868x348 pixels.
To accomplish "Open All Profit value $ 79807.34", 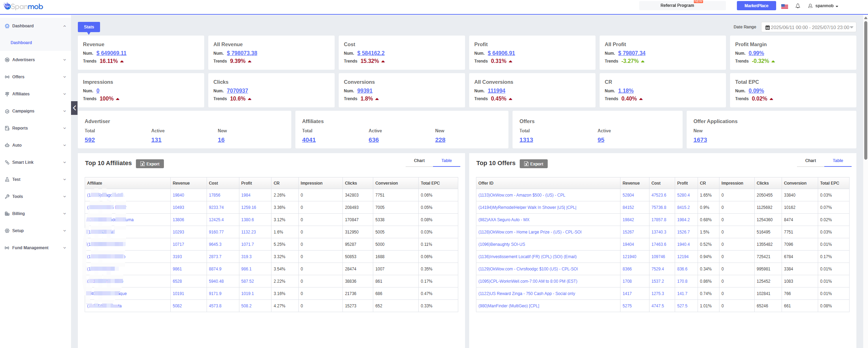I will [632, 53].
